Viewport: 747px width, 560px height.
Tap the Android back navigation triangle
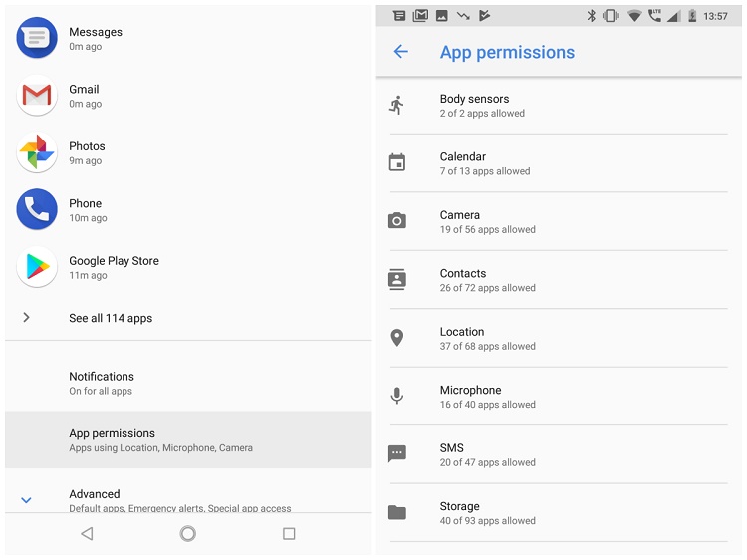[87, 533]
